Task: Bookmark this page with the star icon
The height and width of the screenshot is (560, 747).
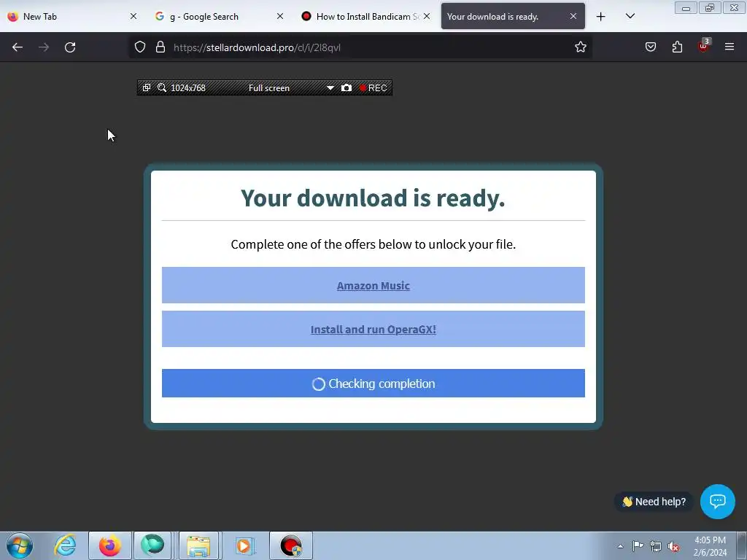Action: coord(580,47)
